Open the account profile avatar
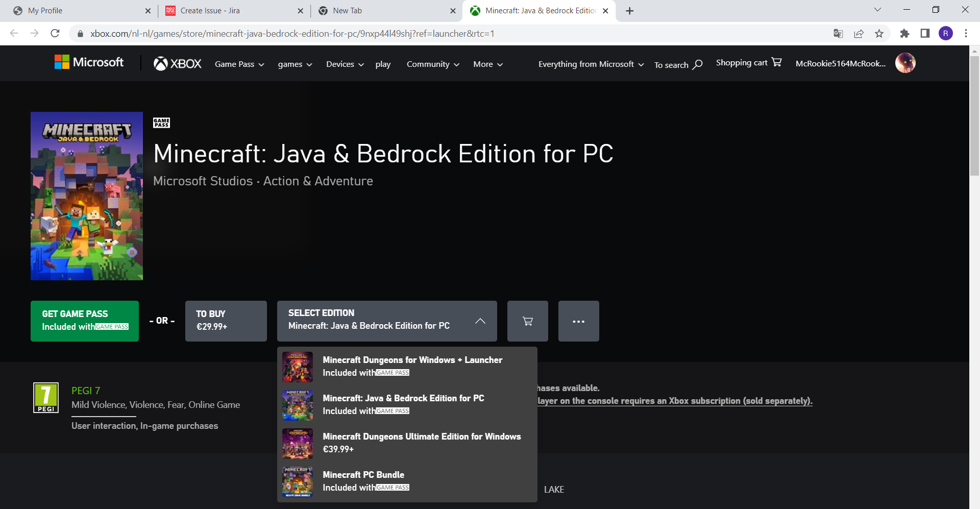The width and height of the screenshot is (980, 509). (x=905, y=63)
